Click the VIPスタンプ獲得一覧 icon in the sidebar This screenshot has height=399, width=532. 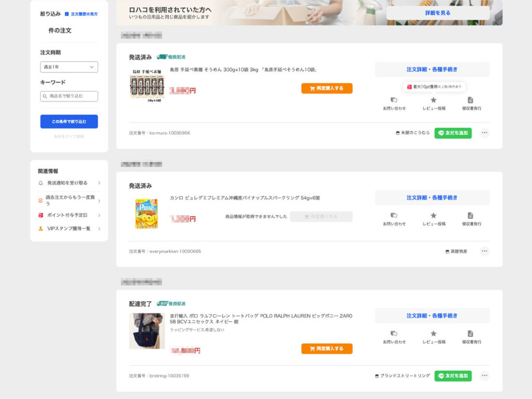[40, 227]
